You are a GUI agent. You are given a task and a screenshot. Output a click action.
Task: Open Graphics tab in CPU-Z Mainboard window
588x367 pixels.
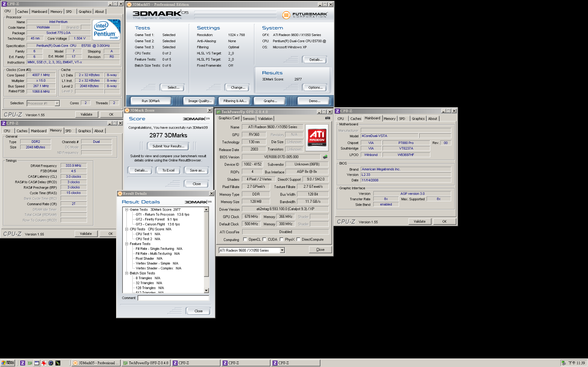tap(418, 119)
